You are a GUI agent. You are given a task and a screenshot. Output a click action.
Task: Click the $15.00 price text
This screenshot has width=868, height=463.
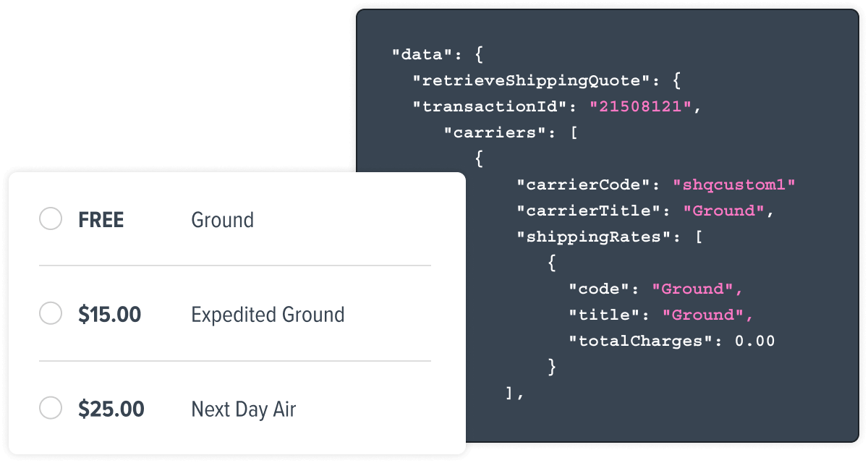point(110,315)
